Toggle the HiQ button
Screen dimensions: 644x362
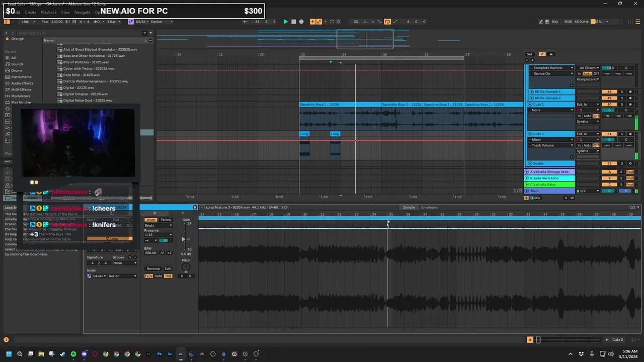pos(168,276)
